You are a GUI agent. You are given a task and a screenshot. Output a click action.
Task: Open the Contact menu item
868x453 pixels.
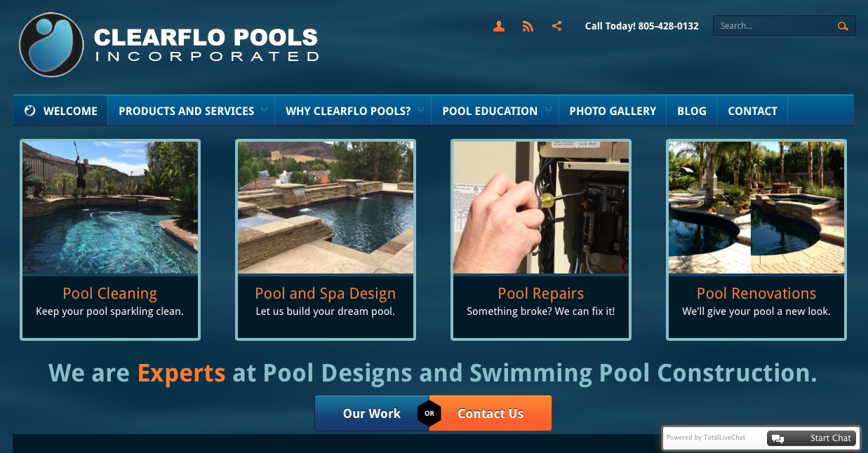point(752,111)
